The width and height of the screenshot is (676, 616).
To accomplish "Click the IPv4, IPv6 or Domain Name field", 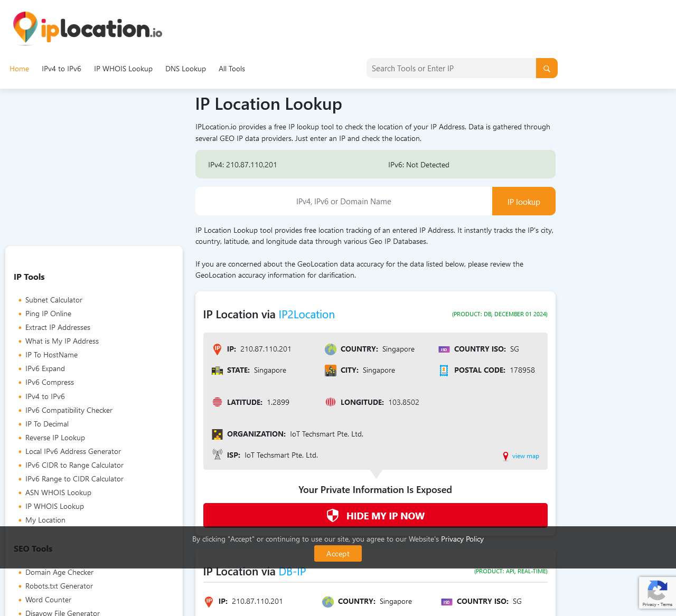I will tap(343, 201).
